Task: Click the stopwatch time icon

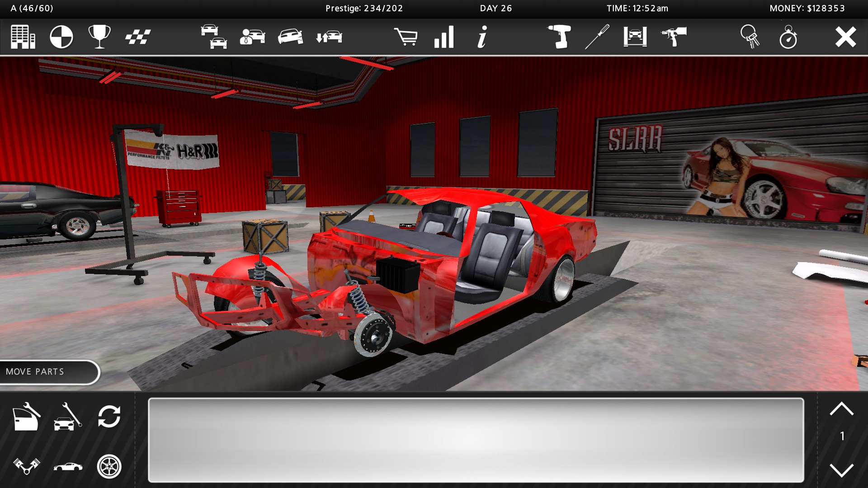Action: 788,37
